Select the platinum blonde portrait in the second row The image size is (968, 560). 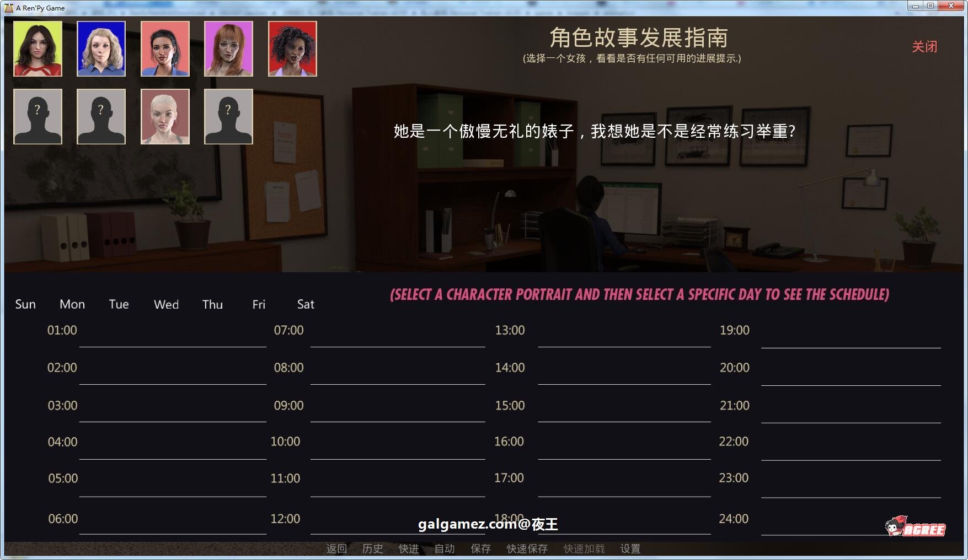point(164,116)
